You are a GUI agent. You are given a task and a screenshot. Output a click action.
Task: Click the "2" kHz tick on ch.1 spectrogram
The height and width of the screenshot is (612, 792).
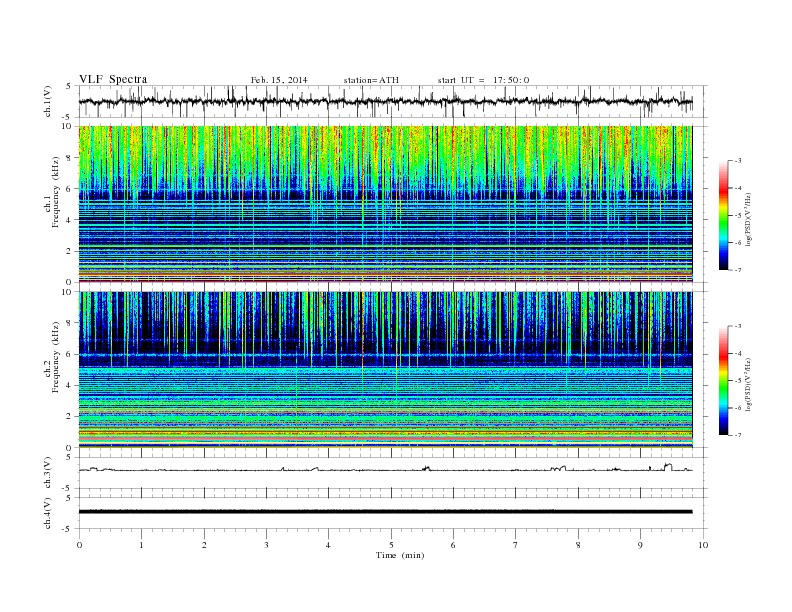[x=69, y=251]
